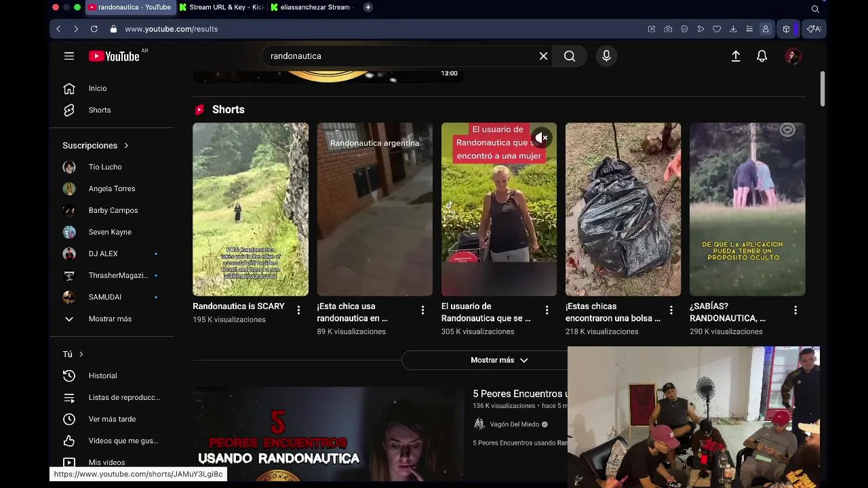This screenshot has width=868, height=488.
Task: Open 'propósito oculto' short thumbnail
Action: 747,209
